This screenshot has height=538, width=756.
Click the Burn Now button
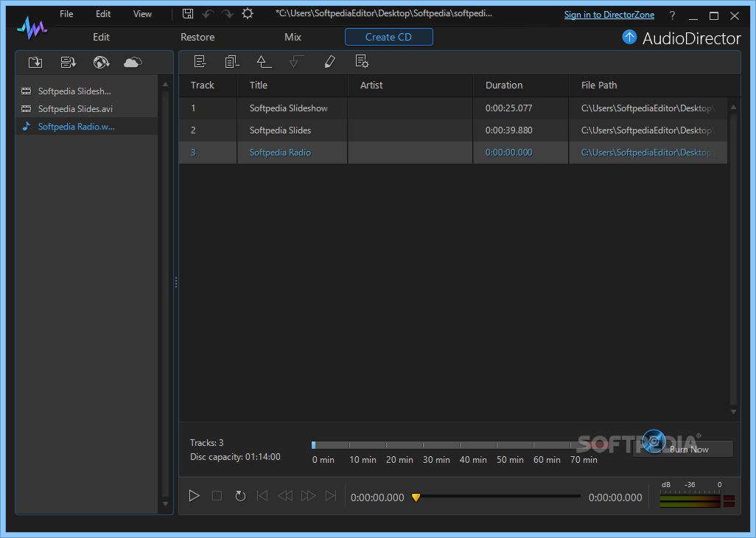682,449
